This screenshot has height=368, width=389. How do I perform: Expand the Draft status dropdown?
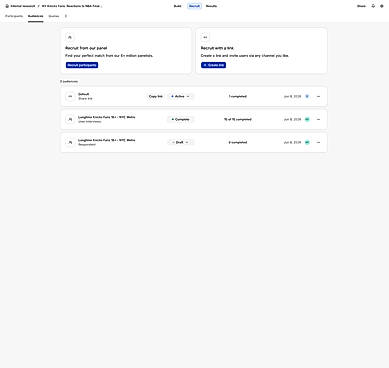[x=180, y=142]
